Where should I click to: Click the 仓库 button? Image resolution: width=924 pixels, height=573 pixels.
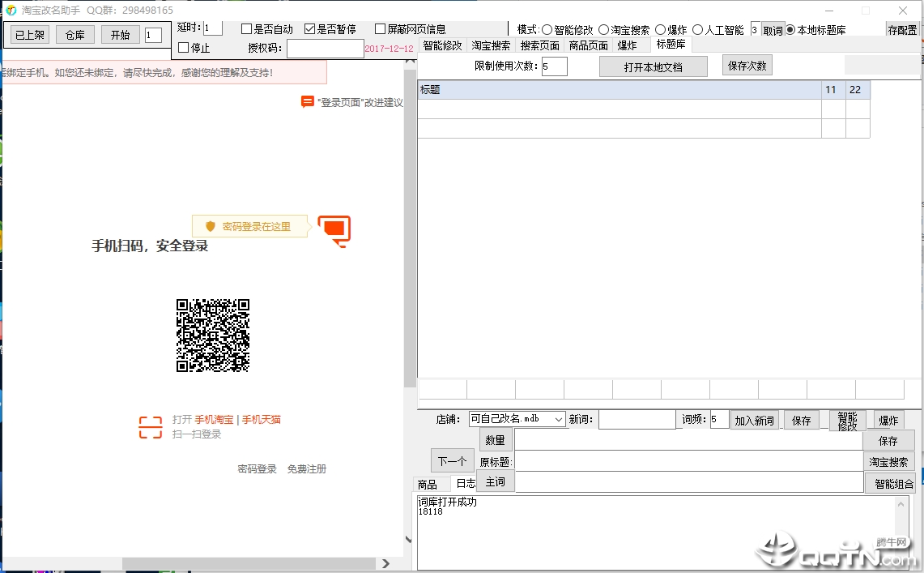[x=75, y=35]
